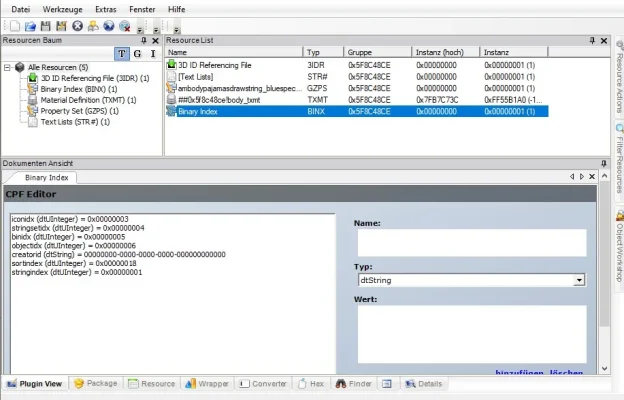This screenshot has width=624, height=400.
Task: Select the iconidx property line
Action: click(70, 219)
